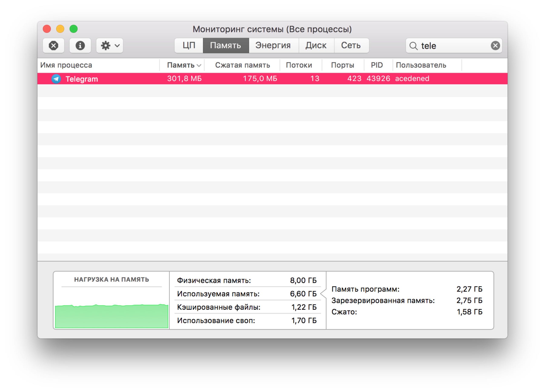Sort by Пользователь column header
The height and width of the screenshot is (392, 545).
[x=421, y=65]
